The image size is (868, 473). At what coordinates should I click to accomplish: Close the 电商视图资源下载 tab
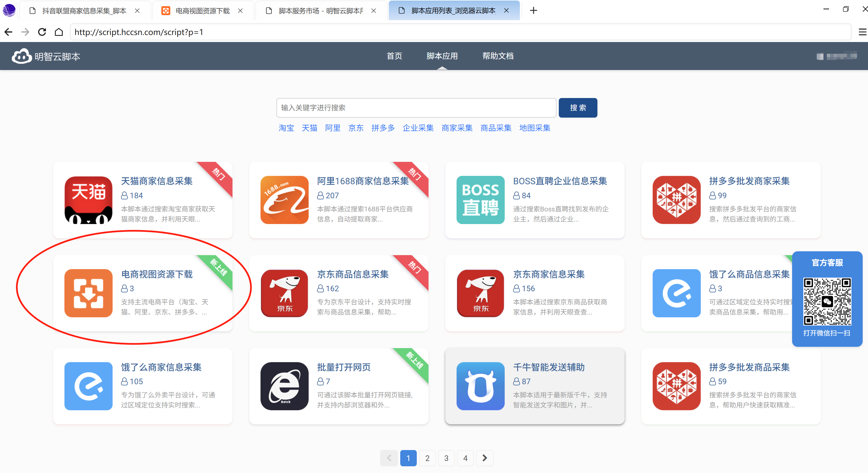(x=240, y=10)
